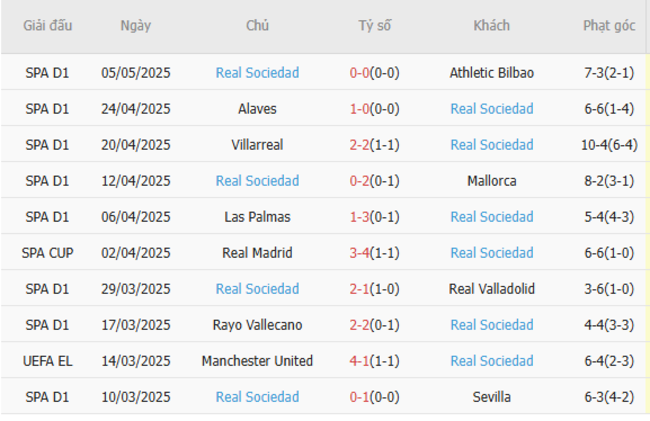Click Real Sociedad link in Sevilla row
Image resolution: width=650 pixels, height=421 pixels.
[257, 397]
